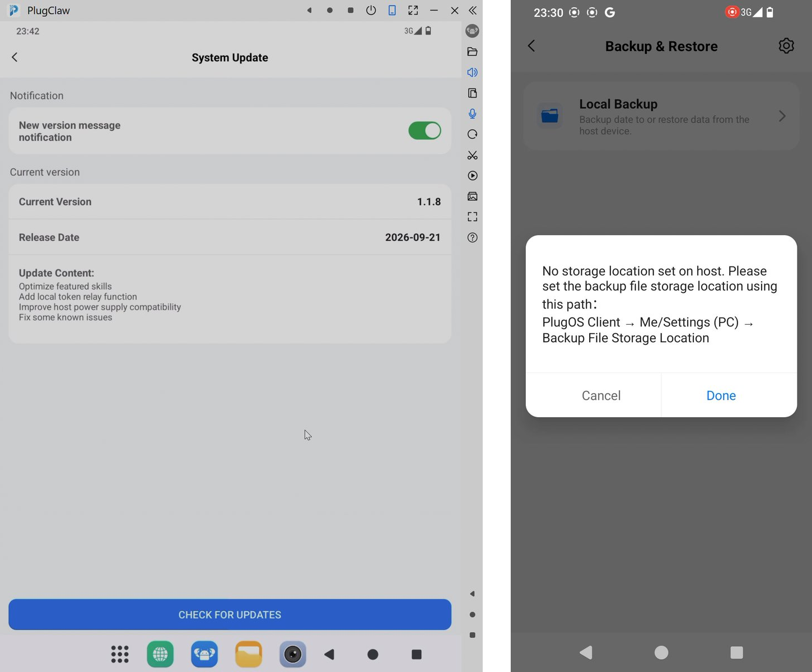Click the CHECK FOR UPDATES button
This screenshot has width=812, height=672.
230,614
